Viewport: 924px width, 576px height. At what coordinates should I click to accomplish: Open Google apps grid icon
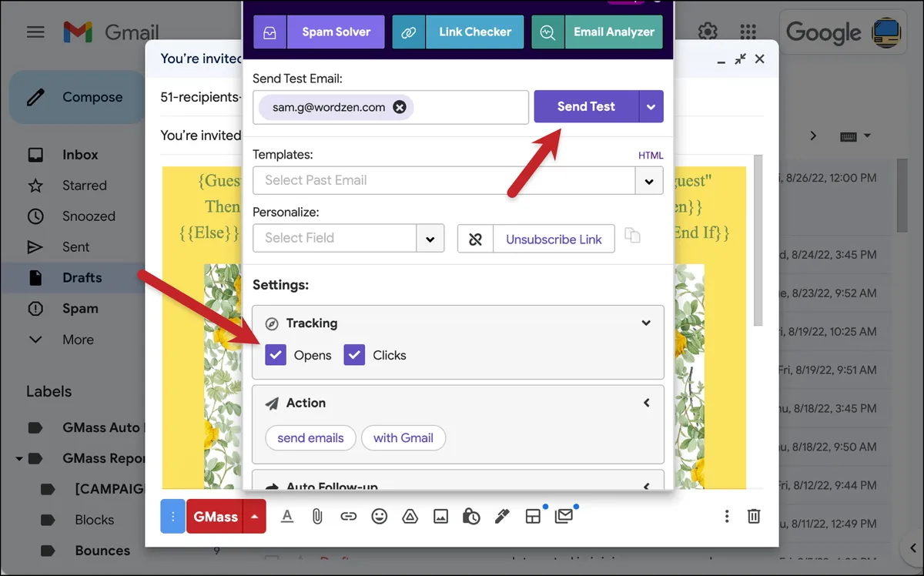pyautogui.click(x=748, y=32)
